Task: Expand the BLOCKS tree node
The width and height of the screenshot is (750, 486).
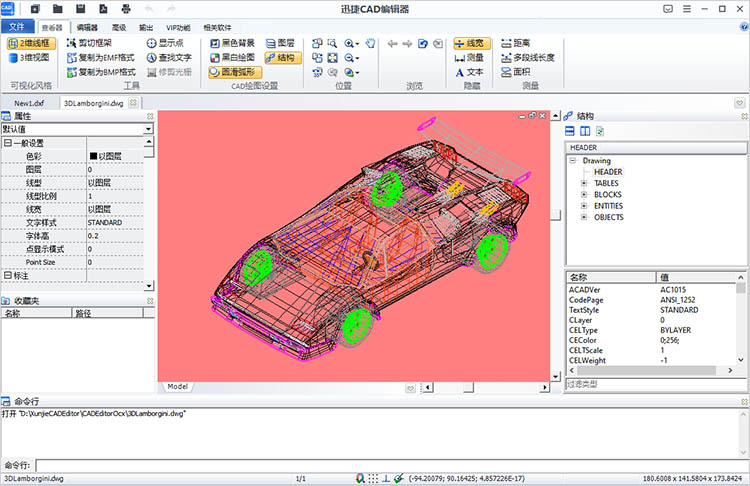Action: pyautogui.click(x=584, y=195)
